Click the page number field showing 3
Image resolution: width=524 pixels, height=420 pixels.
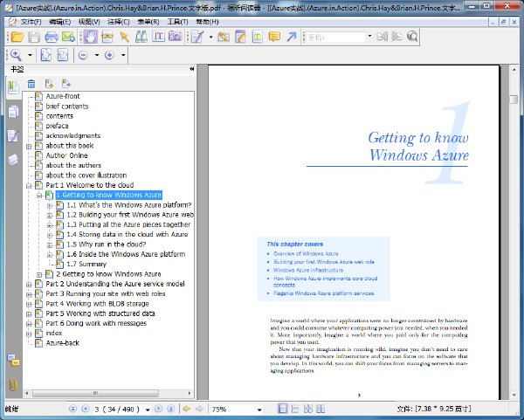(117, 409)
